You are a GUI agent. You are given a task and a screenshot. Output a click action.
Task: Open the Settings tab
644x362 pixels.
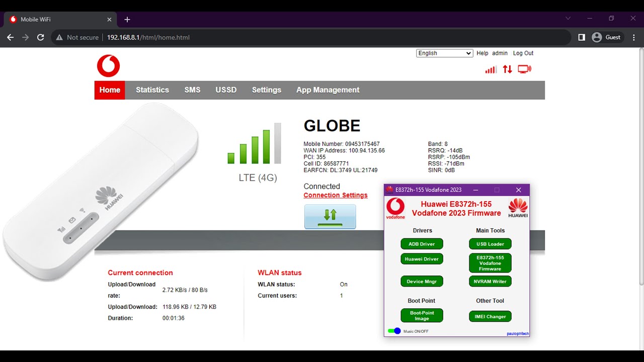click(267, 90)
